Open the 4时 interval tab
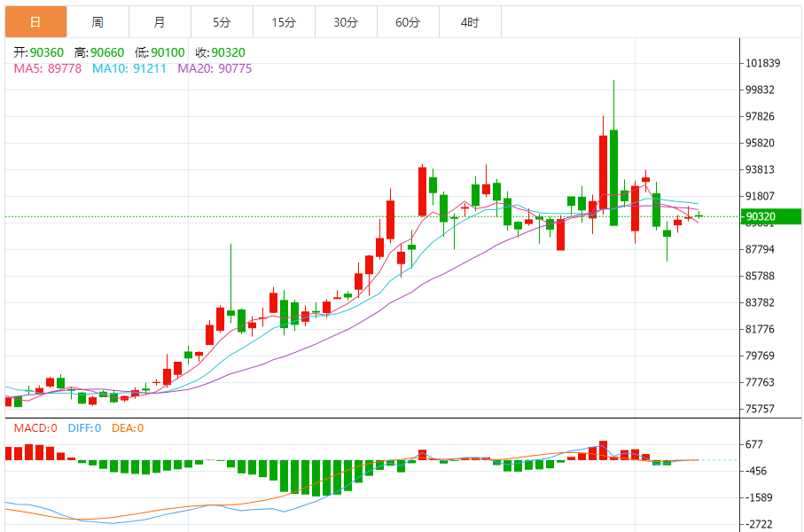The width and height of the screenshot is (804, 532). (470, 22)
